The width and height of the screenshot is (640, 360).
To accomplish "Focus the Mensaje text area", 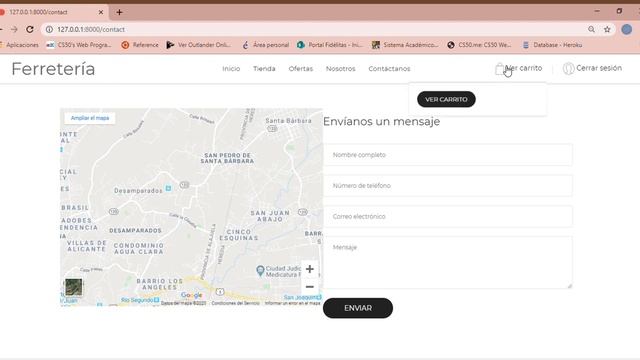I will pos(448,262).
